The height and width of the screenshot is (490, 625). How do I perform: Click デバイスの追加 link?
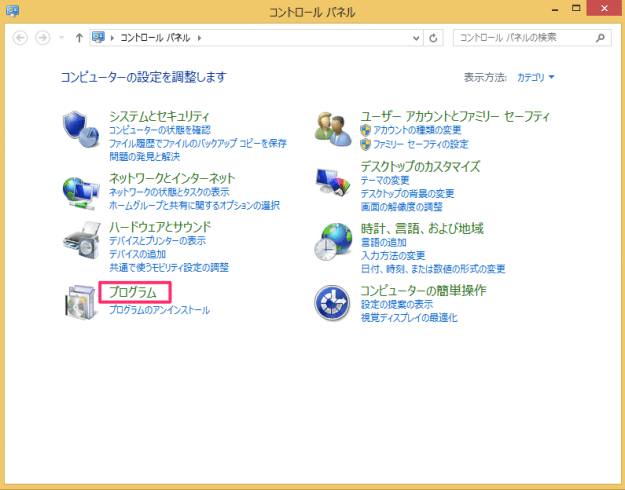coord(138,254)
